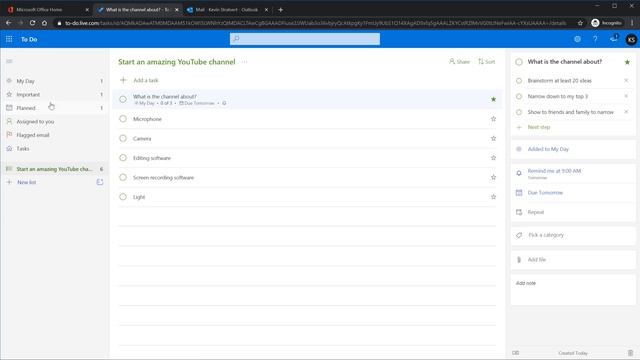Click Added to My Day
Image resolution: width=640 pixels, height=360 pixels.
573,149
